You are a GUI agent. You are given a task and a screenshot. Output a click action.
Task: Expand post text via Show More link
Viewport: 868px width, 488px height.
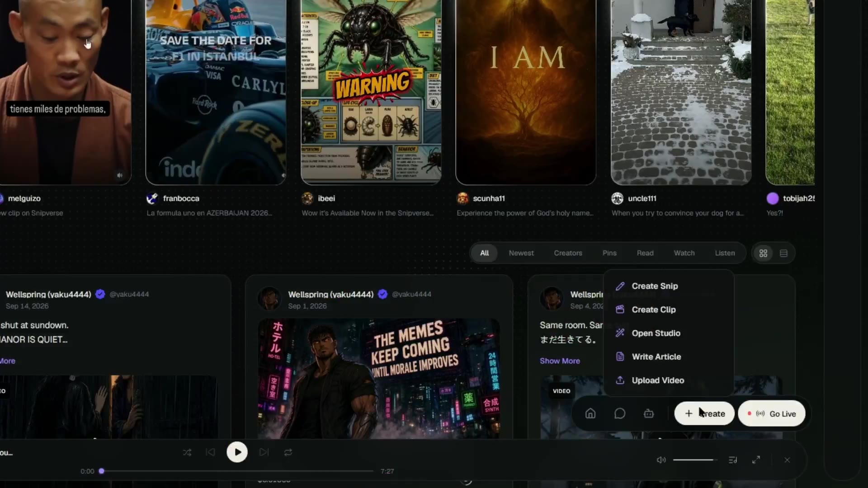pyautogui.click(x=560, y=361)
